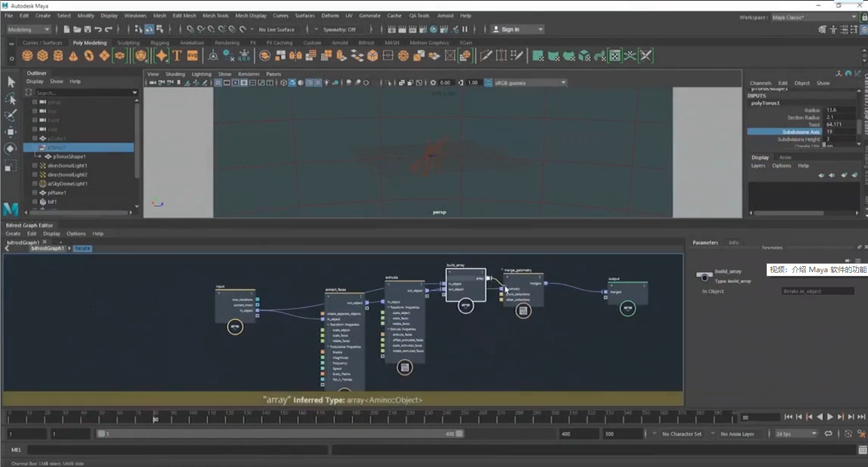Expand the directionalLight1 node in Outliner

(x=35, y=166)
